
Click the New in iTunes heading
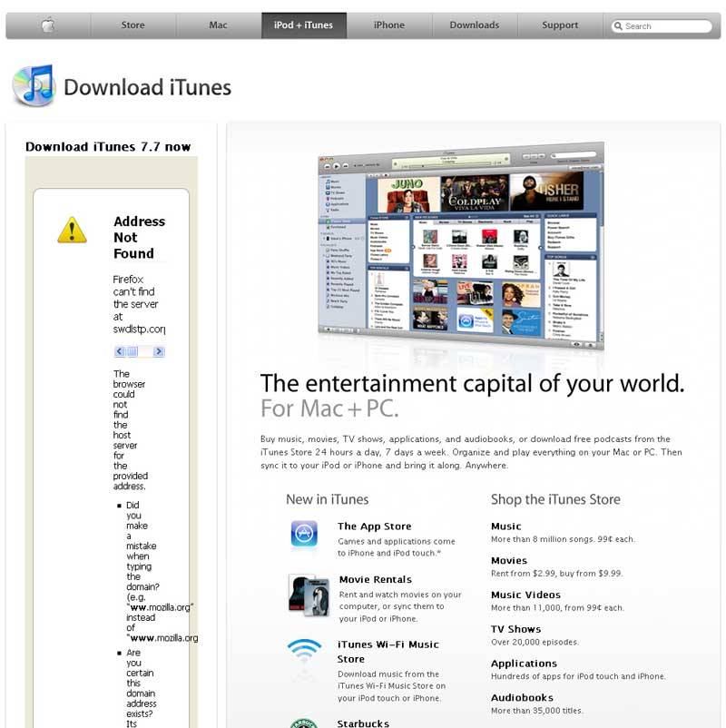pos(328,499)
